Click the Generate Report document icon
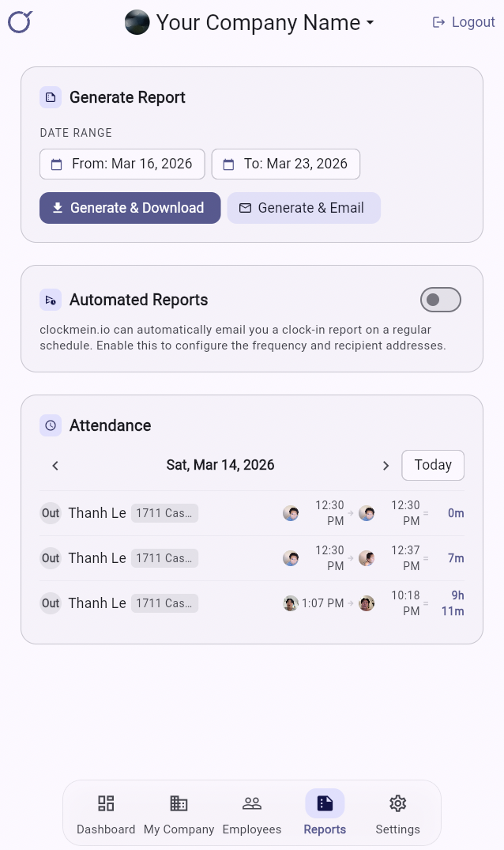Screen dimensions: 504x850 tap(51, 97)
